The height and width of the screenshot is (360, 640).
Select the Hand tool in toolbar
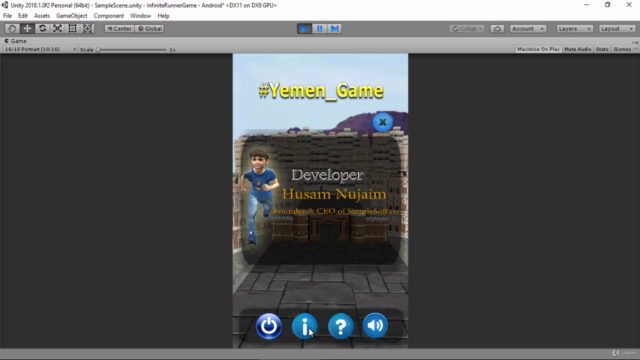point(12,29)
